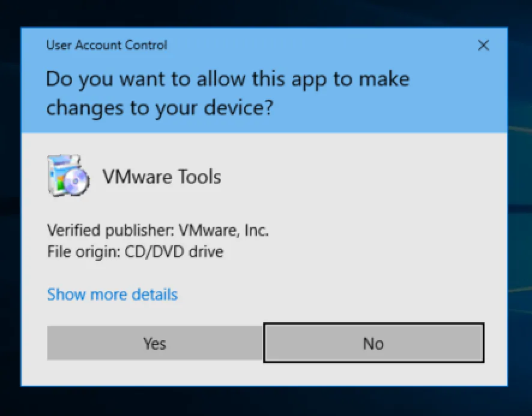
Task: Close the User Account Control dialog
Action: [x=483, y=45]
